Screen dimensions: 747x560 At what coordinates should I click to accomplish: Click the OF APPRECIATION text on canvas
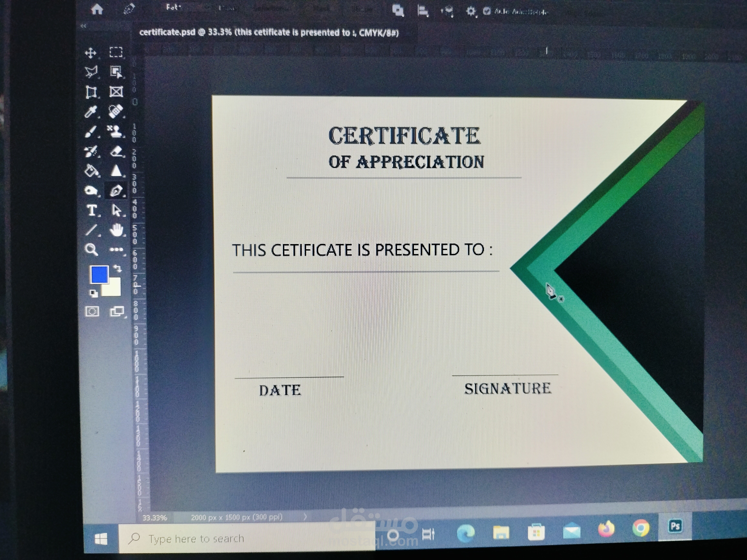pyautogui.click(x=406, y=162)
